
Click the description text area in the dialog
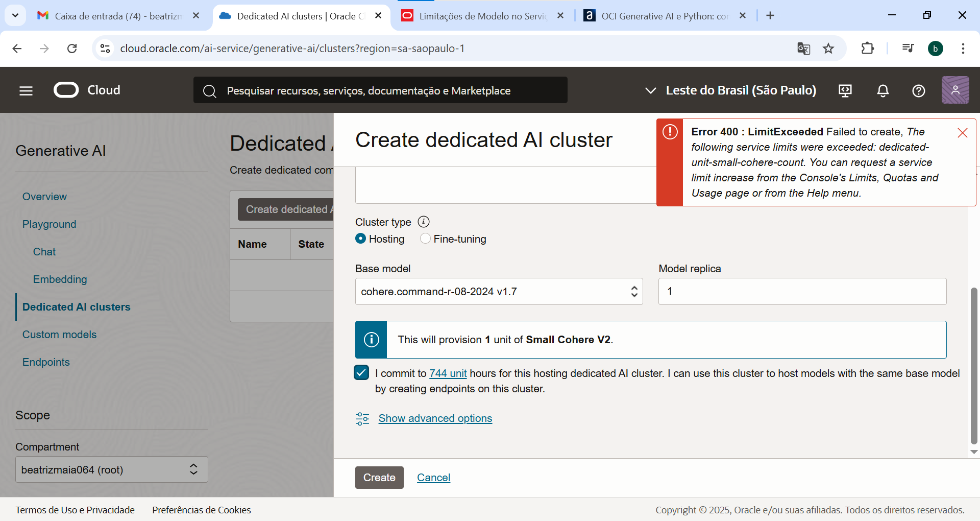(505, 185)
